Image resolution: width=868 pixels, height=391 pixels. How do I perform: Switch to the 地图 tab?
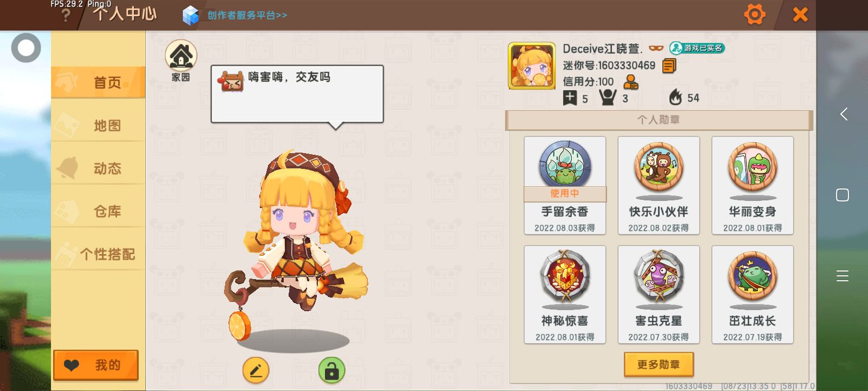tap(98, 125)
